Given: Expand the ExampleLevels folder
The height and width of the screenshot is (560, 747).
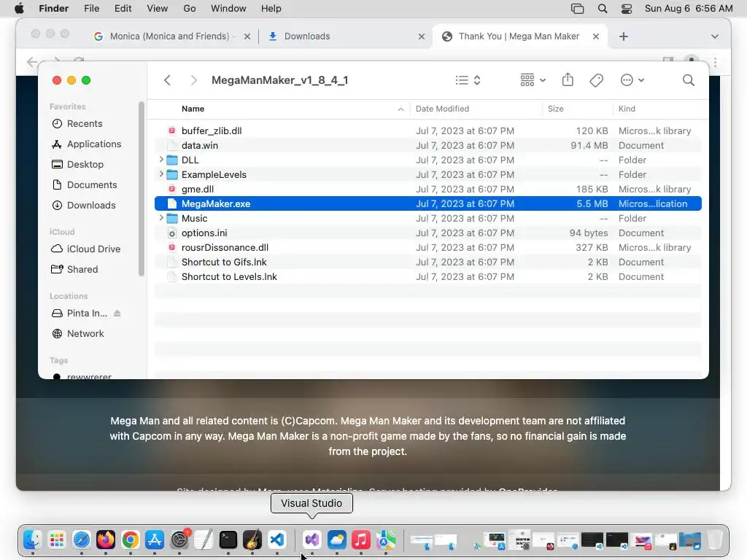Looking at the screenshot, I should pos(161,174).
